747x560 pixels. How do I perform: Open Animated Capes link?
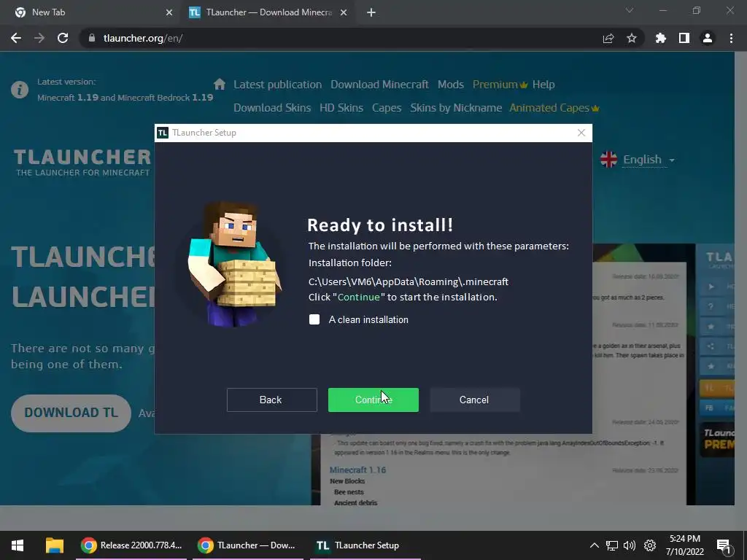[x=554, y=108]
